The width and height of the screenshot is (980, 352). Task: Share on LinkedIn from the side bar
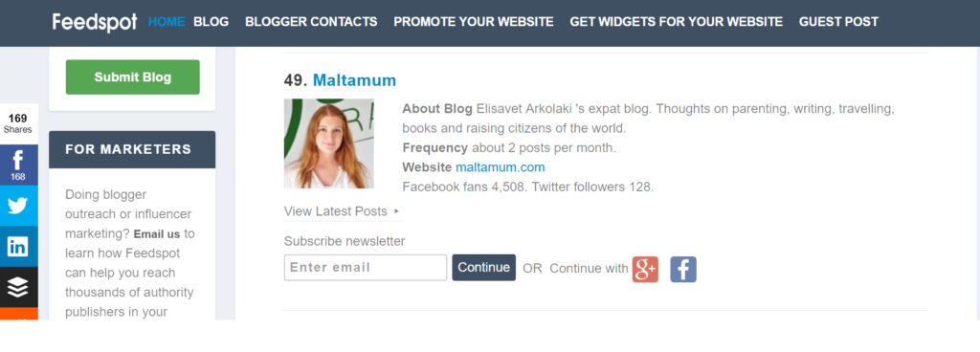click(x=18, y=247)
